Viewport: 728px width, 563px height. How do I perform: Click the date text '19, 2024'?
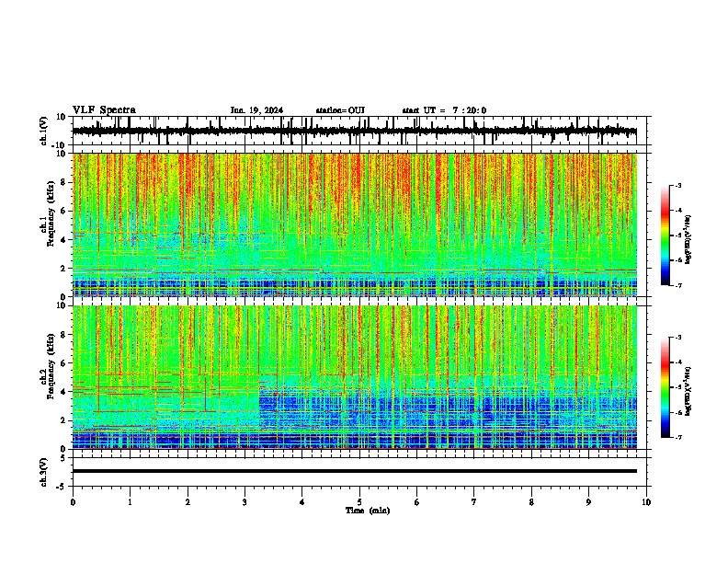(x=265, y=110)
